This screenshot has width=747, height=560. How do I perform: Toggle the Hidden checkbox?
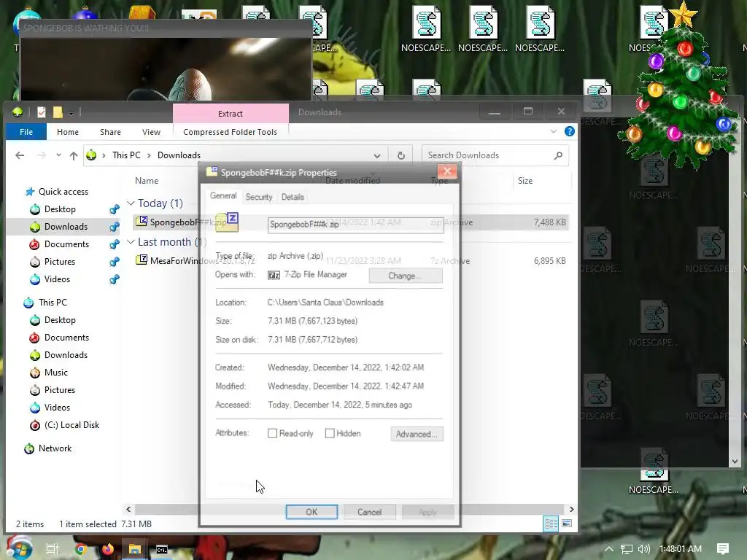330,433
